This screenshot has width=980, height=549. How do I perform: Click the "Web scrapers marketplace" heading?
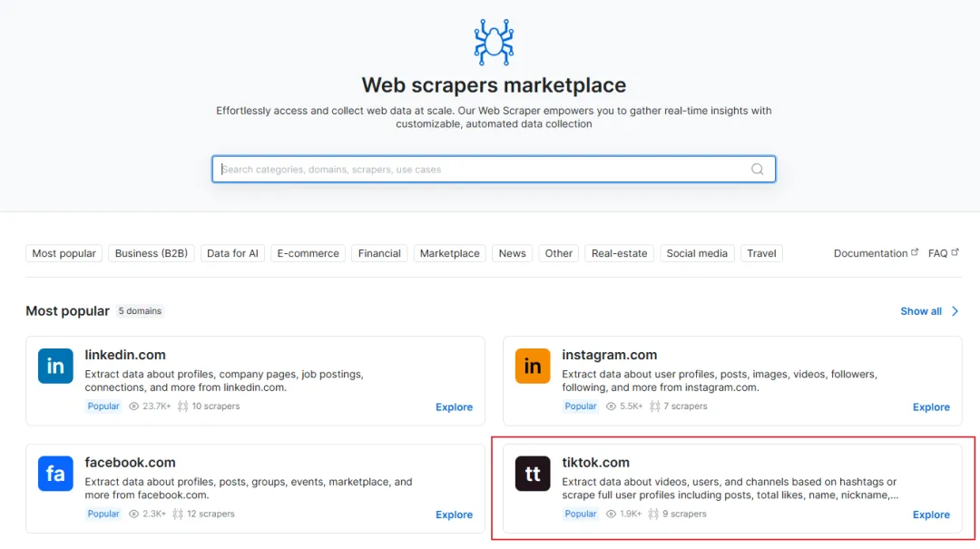[x=494, y=85]
